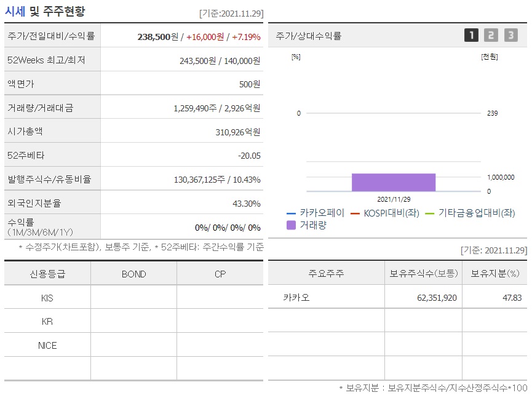Click the [기준: 2021.11.29] date above shareholder table
Viewport: 532px width, 398px height.
click(494, 250)
